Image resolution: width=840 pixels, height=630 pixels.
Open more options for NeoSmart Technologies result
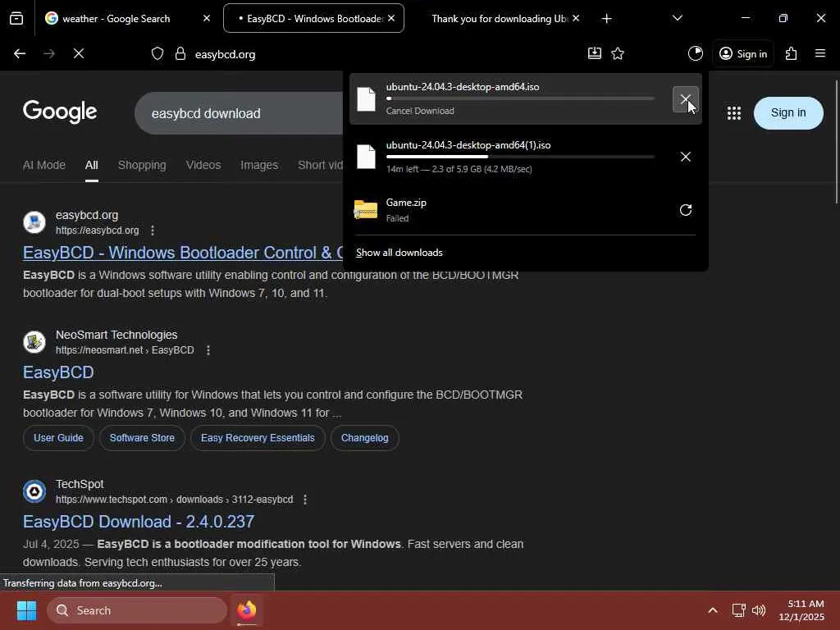[x=208, y=350]
